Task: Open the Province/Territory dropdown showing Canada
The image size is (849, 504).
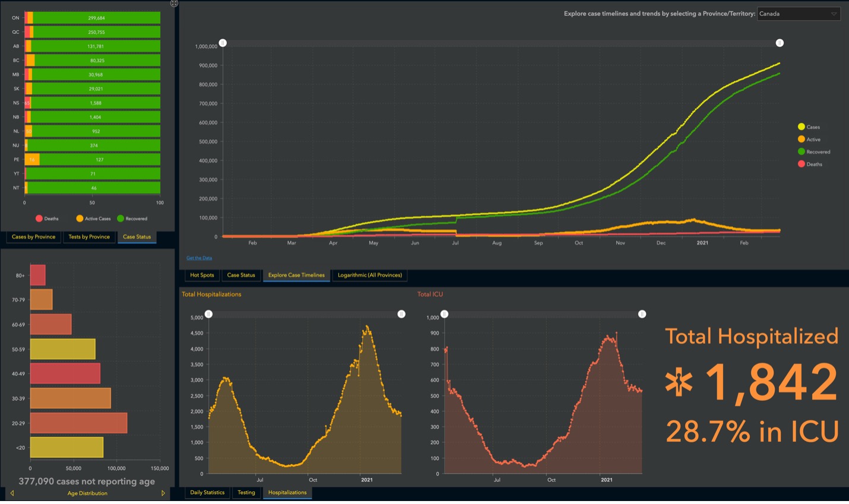Action: [799, 13]
